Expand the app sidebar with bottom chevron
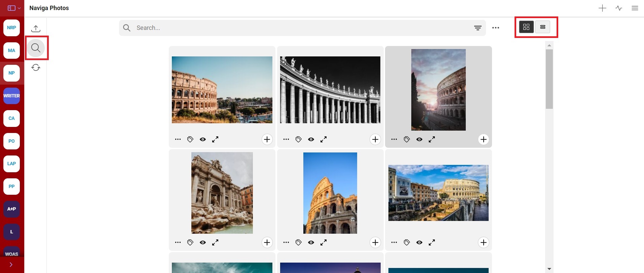This screenshot has height=273, width=644. pyautogui.click(x=11, y=265)
